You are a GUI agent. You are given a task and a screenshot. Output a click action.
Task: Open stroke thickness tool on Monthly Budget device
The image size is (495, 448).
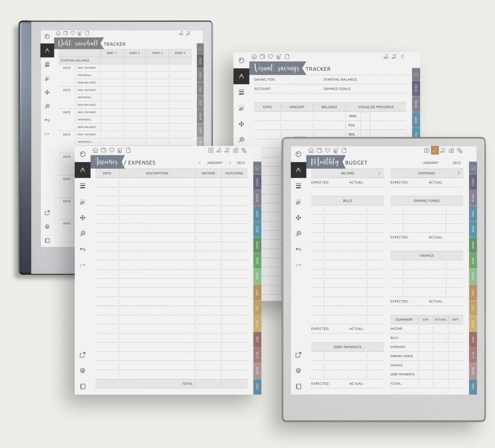tap(298, 186)
